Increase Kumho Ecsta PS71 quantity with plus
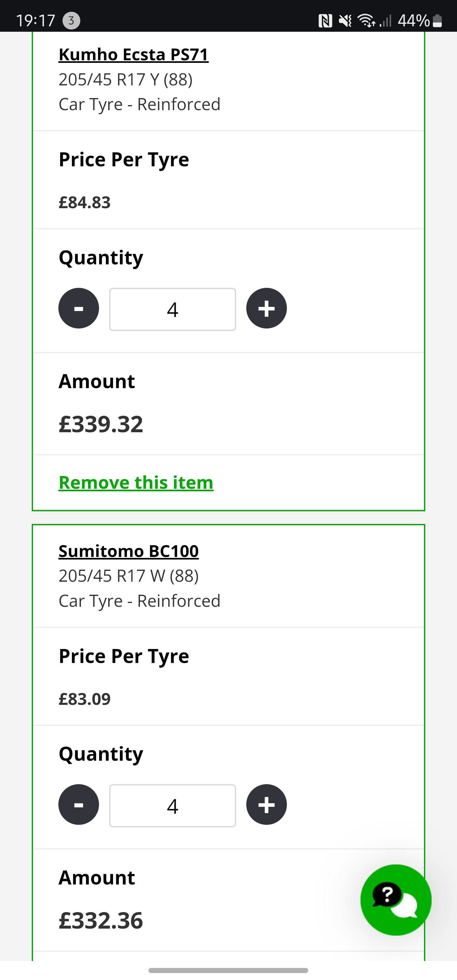The image size is (457, 980). pyautogui.click(x=266, y=308)
